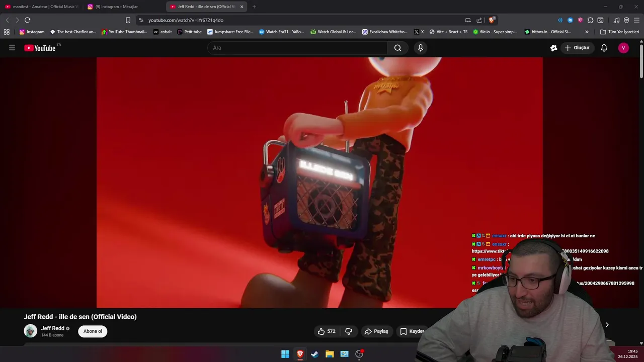Open Tüm Yer İşaretleri folder
This screenshot has width=644, height=362.
click(x=619, y=32)
